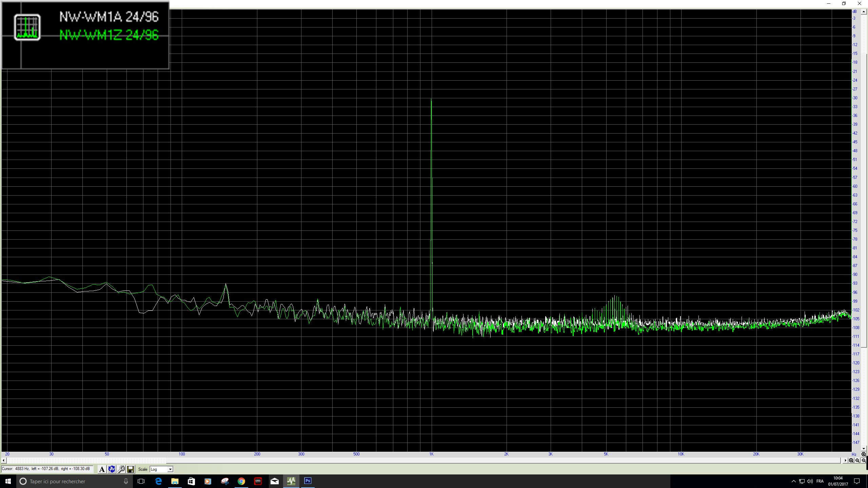The width and height of the screenshot is (868, 488).
Task: Open the Mail app from the taskbar
Action: tap(275, 481)
